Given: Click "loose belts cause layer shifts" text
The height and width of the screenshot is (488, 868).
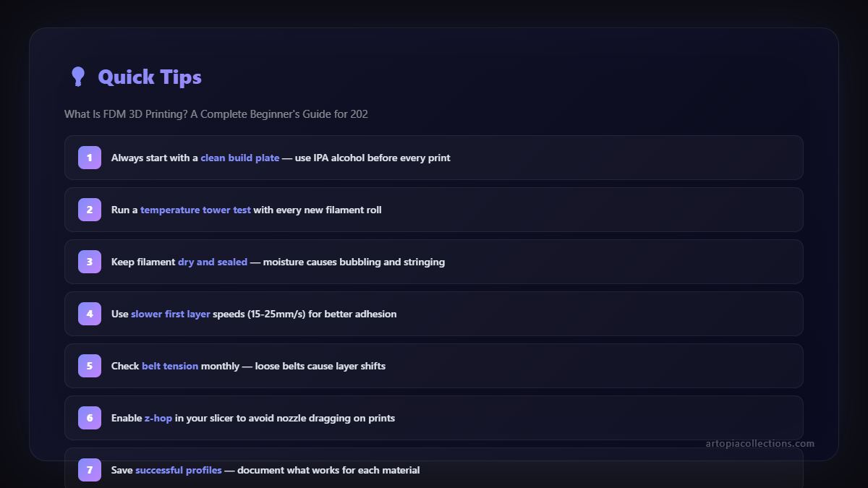Looking at the screenshot, I should [320, 366].
